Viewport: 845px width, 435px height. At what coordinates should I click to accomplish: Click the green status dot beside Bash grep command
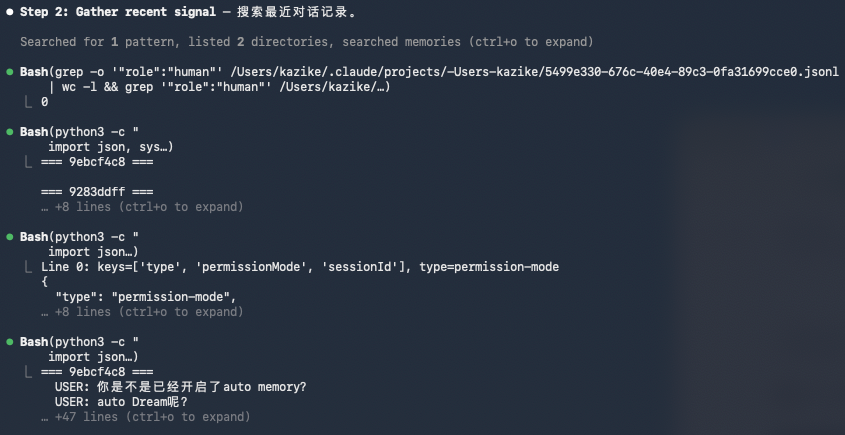click(9, 73)
